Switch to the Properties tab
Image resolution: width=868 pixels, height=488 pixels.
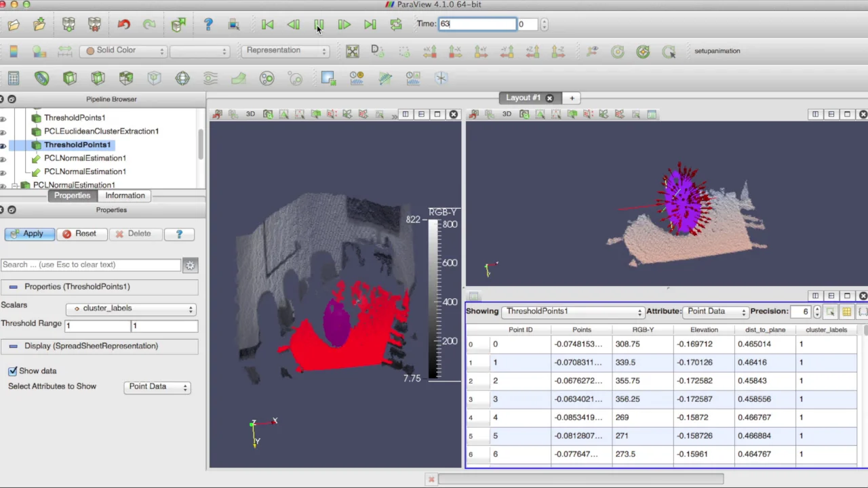point(72,196)
